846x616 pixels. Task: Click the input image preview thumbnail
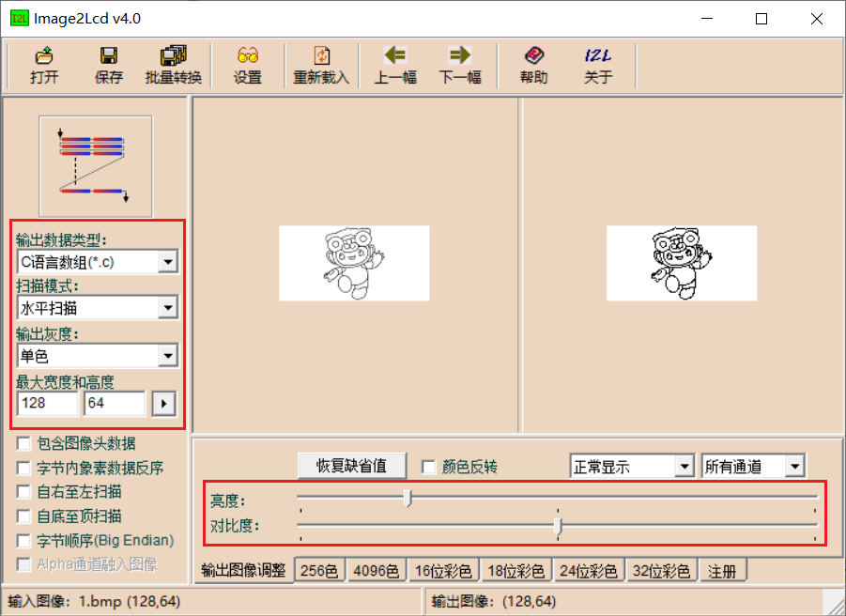click(x=354, y=263)
